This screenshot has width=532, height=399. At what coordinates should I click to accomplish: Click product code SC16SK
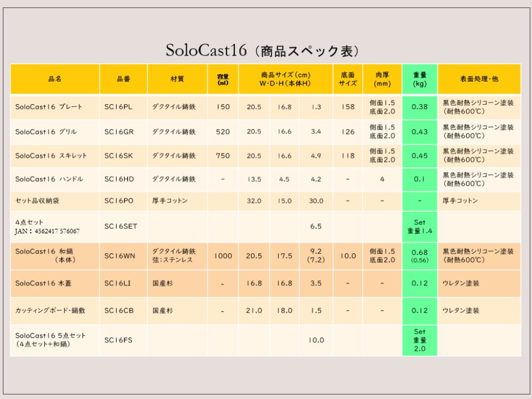(119, 156)
